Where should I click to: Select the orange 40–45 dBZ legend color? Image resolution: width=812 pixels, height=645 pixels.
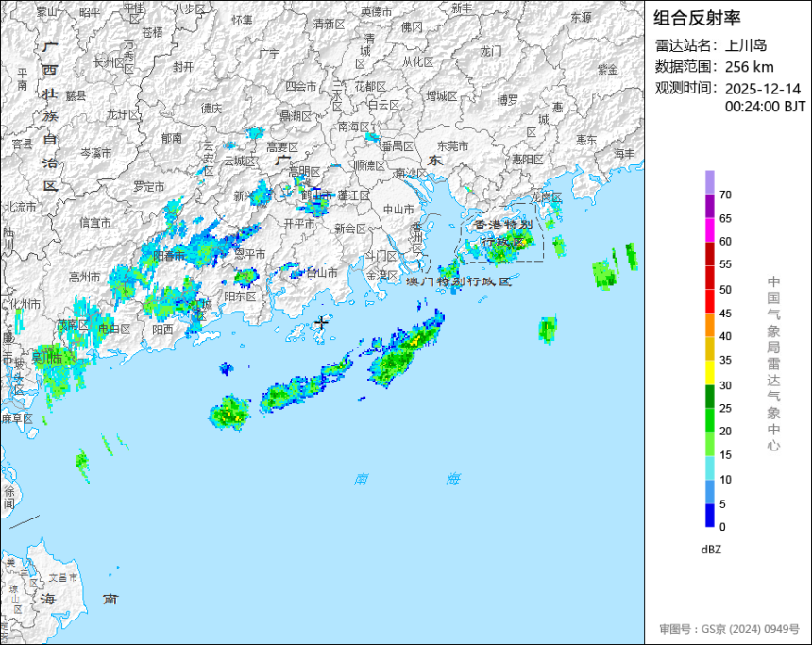point(709,325)
